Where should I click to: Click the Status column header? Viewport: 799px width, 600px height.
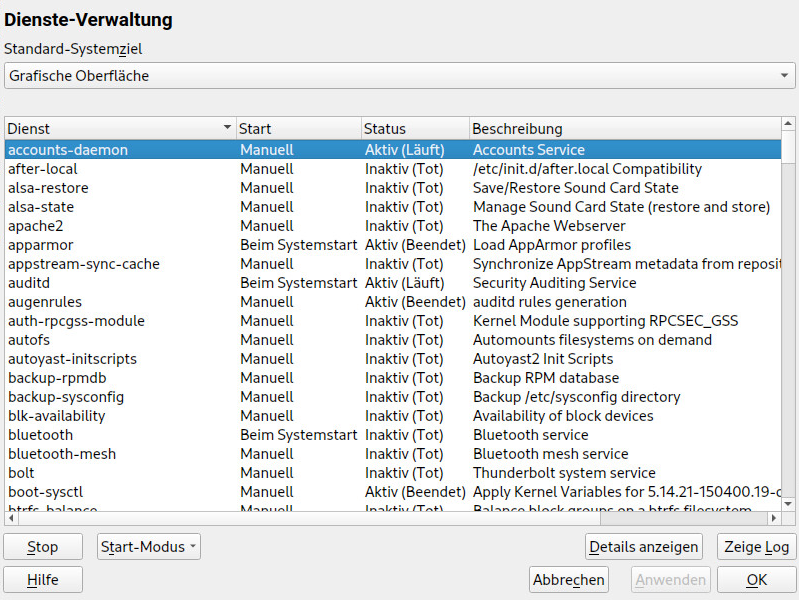415,128
